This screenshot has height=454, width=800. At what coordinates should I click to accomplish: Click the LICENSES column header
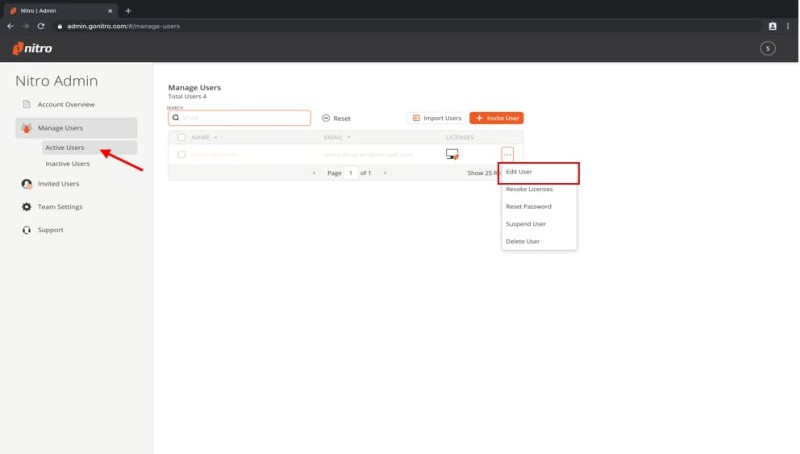click(460, 137)
